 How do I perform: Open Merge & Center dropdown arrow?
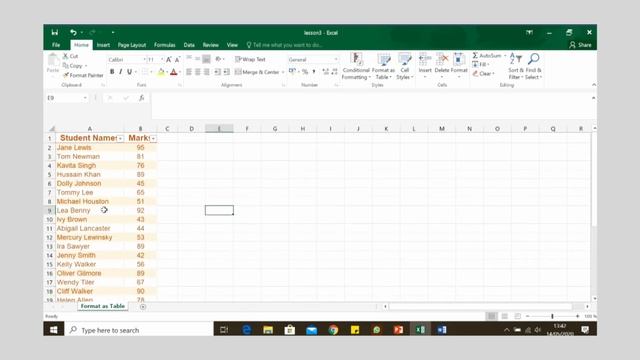click(283, 72)
